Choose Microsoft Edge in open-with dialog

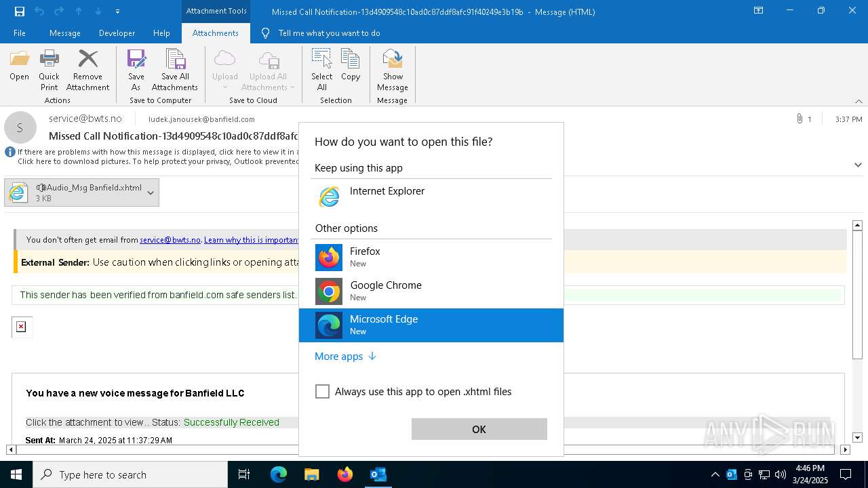(x=431, y=325)
